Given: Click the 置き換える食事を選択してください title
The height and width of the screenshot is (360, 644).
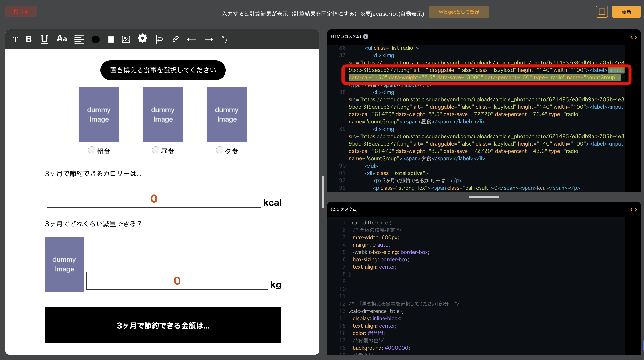Looking at the screenshot, I should click(x=163, y=70).
